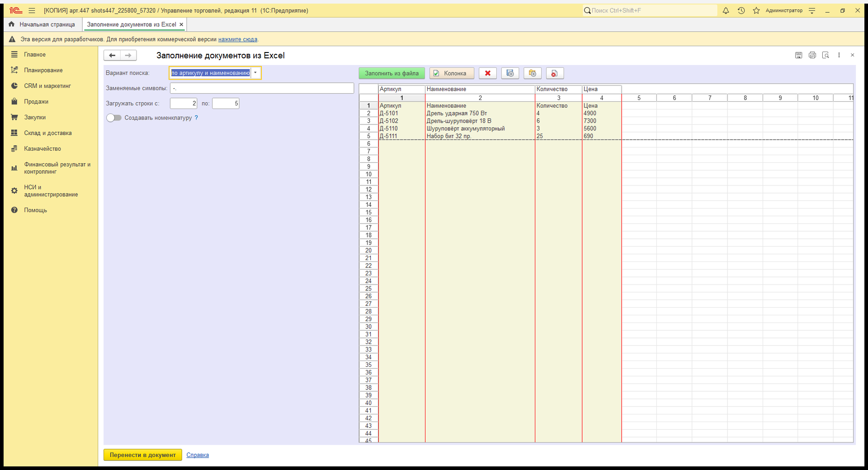Open the main hamburger menu icon
The height and width of the screenshot is (470, 868).
(x=32, y=10)
